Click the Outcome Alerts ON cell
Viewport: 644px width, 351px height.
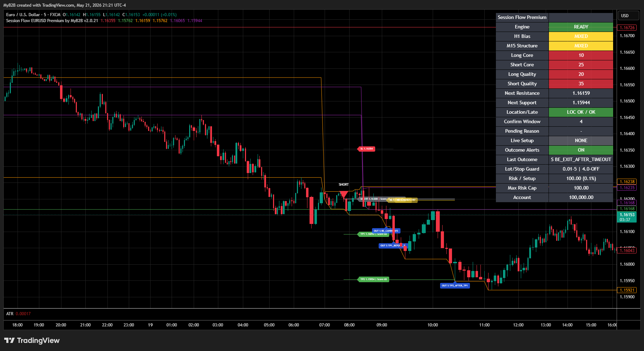581,150
